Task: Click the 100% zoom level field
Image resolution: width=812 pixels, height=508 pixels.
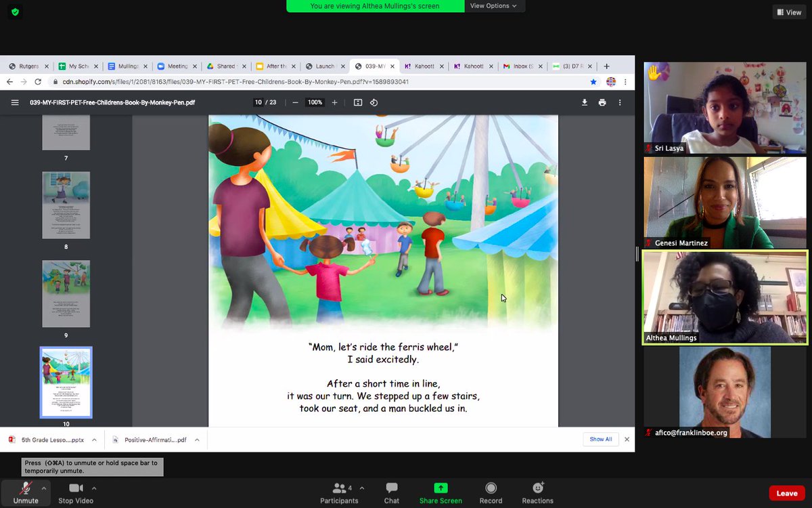Action: 315,102
